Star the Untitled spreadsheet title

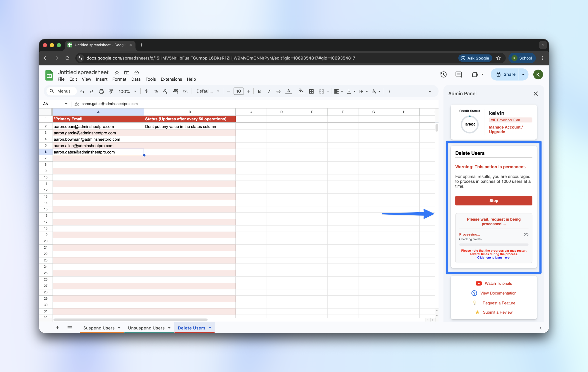[117, 73]
